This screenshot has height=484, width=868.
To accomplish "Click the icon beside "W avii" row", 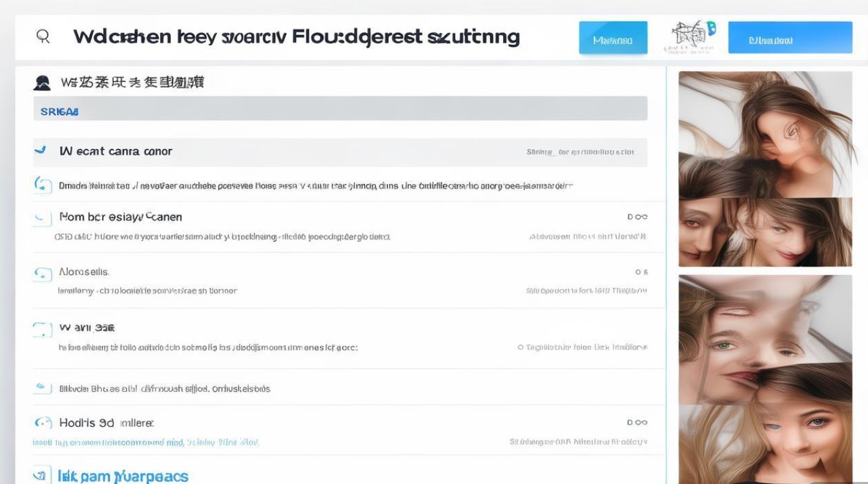I will 43,329.
